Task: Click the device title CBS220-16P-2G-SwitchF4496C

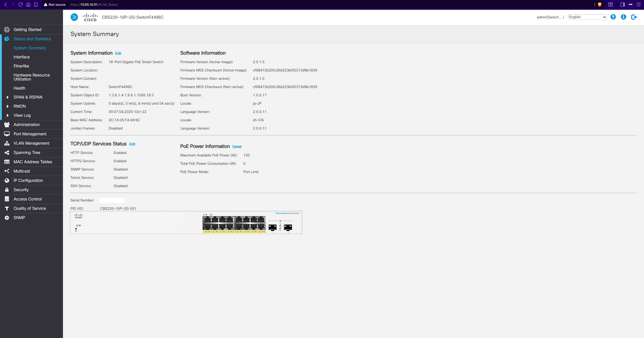Action: click(x=133, y=17)
